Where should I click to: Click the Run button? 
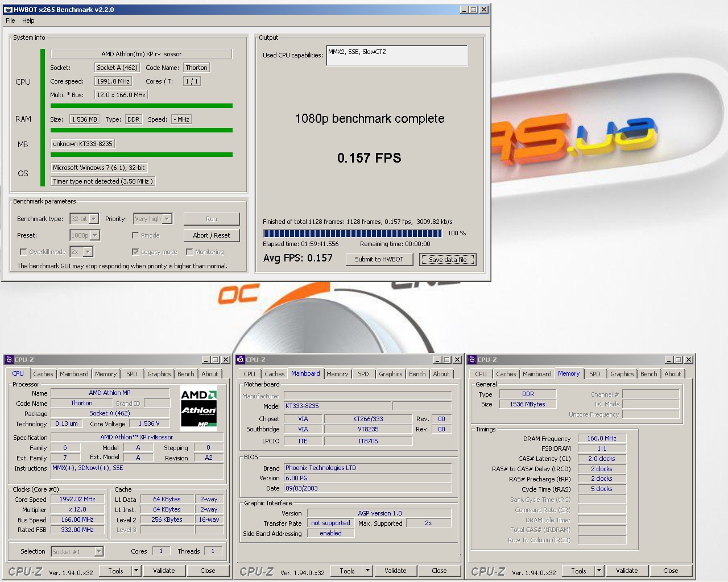[212, 219]
